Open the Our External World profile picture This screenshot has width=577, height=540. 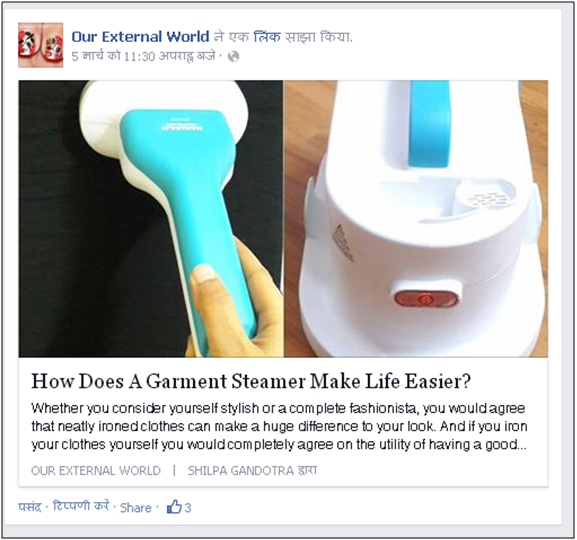(x=41, y=45)
